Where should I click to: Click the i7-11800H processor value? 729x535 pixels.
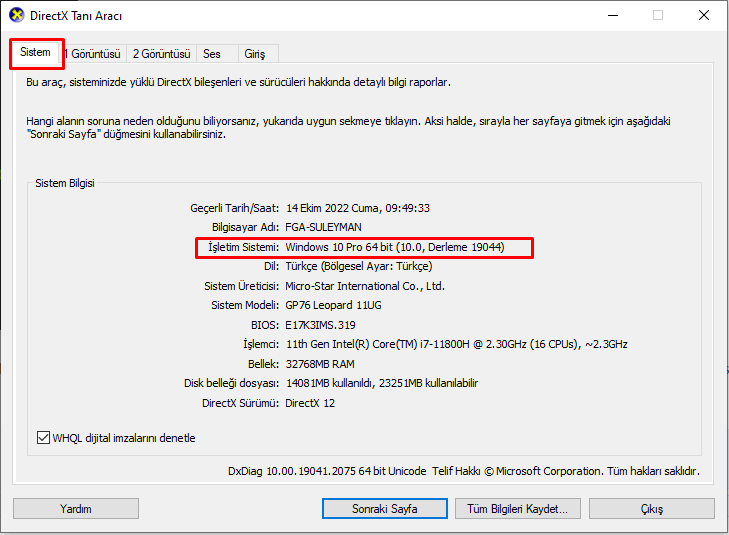[x=457, y=344]
